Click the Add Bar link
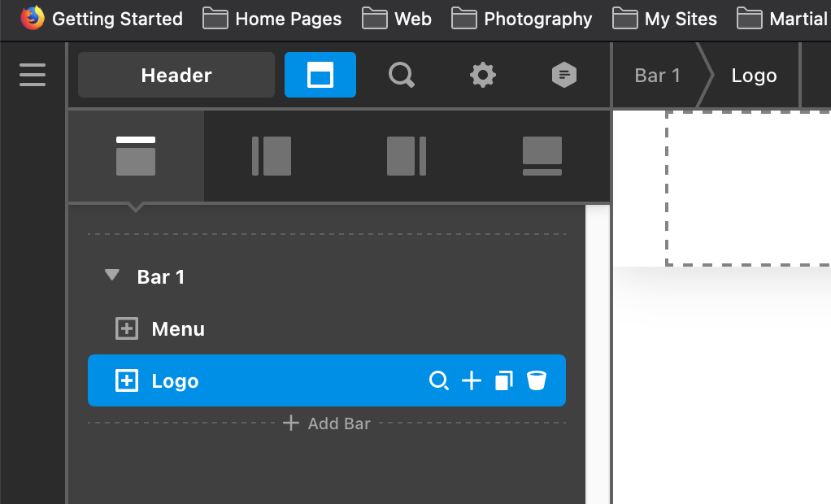The image size is (831, 504). click(x=327, y=424)
